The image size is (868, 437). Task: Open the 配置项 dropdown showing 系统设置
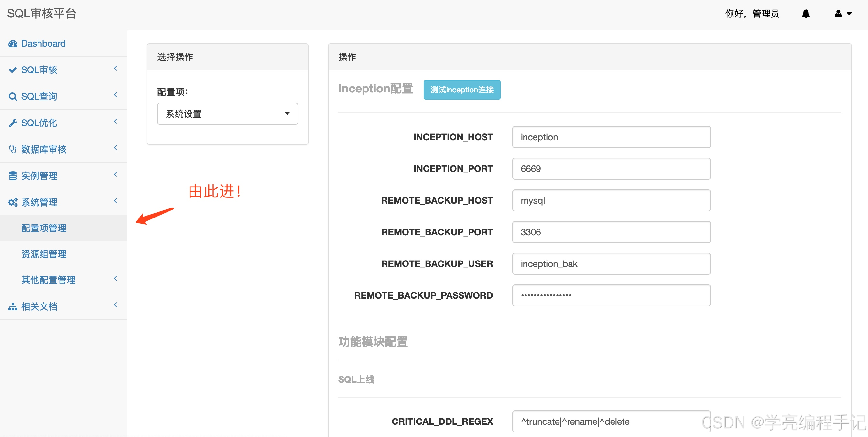[x=227, y=114]
